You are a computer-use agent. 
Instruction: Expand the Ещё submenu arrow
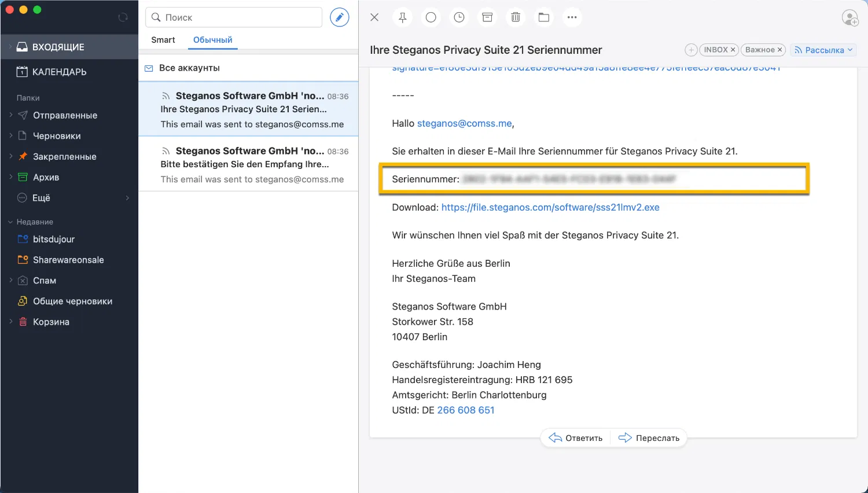[127, 198]
